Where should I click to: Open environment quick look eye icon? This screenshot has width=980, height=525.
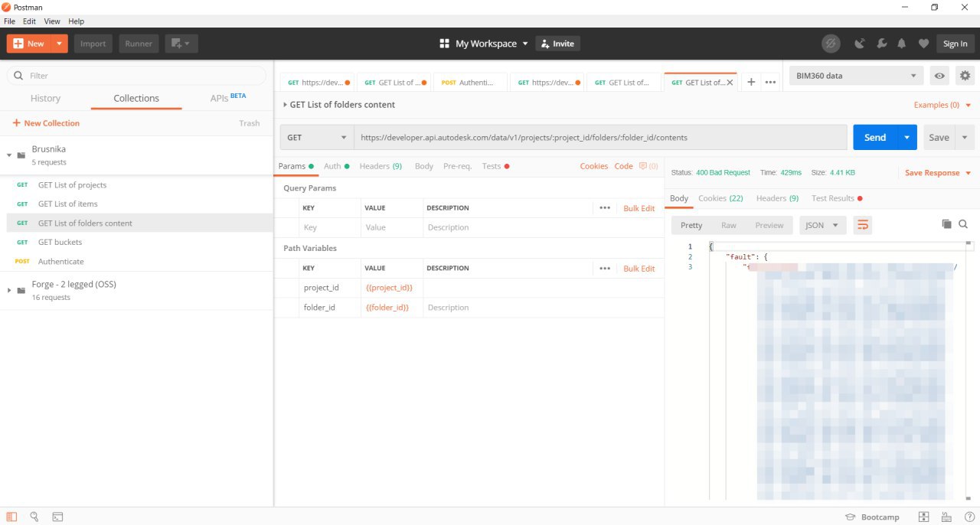(x=939, y=76)
